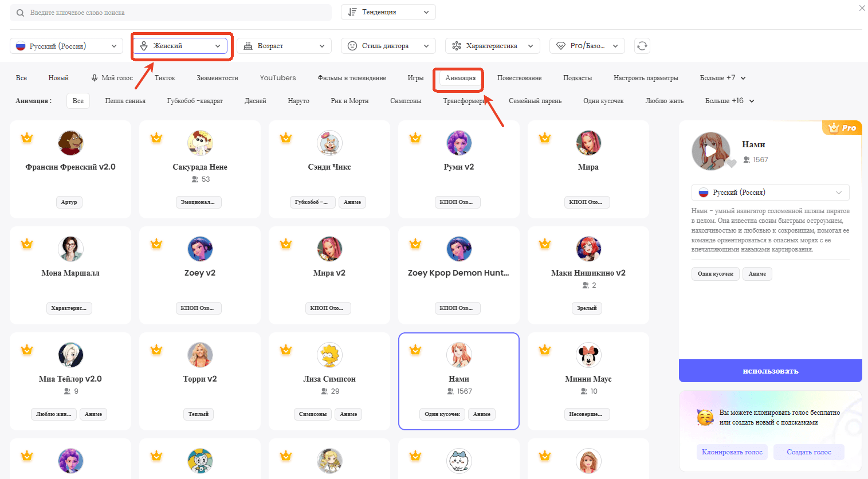Play the Нами voice preview avatar
868x479 pixels.
click(x=710, y=151)
